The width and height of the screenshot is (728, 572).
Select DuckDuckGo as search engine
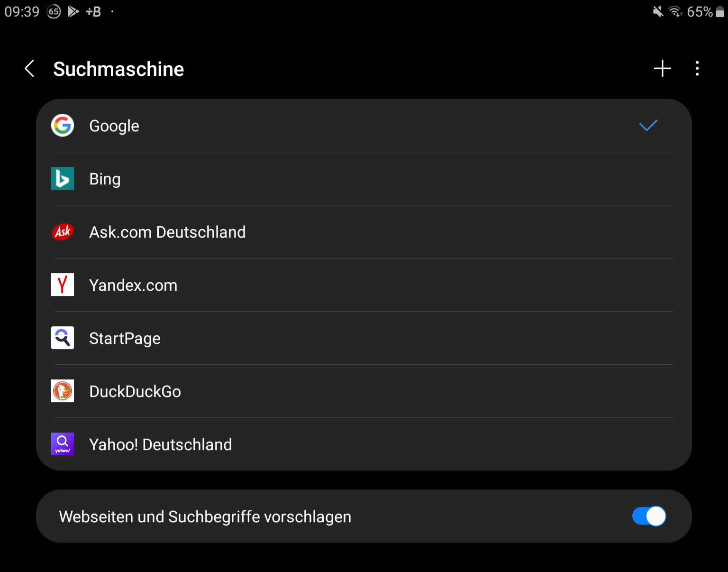[x=364, y=391]
